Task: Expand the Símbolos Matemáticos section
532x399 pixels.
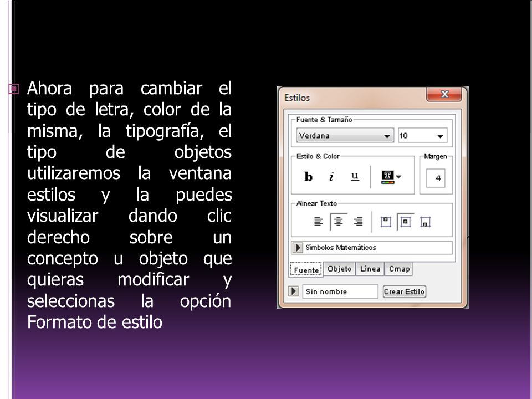Action: point(298,248)
